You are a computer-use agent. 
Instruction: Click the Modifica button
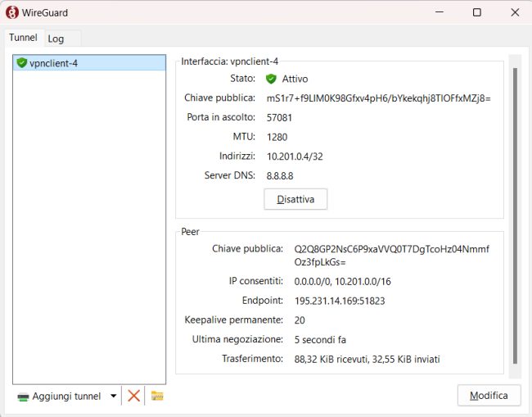coord(489,395)
